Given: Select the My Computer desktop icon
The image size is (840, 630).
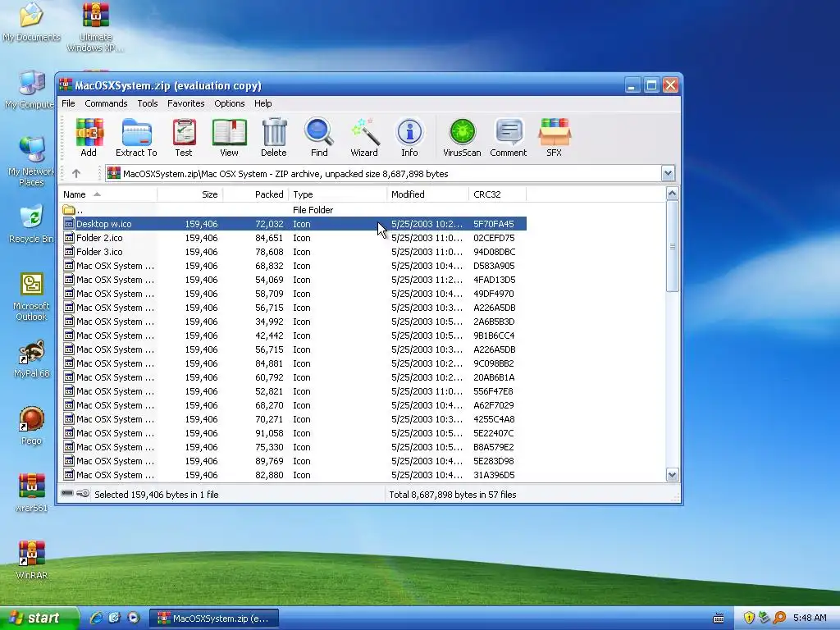Looking at the screenshot, I should click(31, 89).
